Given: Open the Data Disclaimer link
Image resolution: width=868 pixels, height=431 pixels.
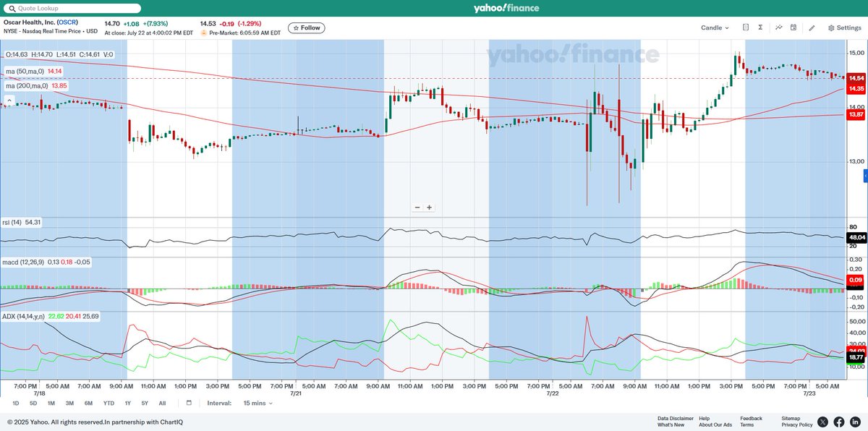Looking at the screenshot, I should click(676, 418).
